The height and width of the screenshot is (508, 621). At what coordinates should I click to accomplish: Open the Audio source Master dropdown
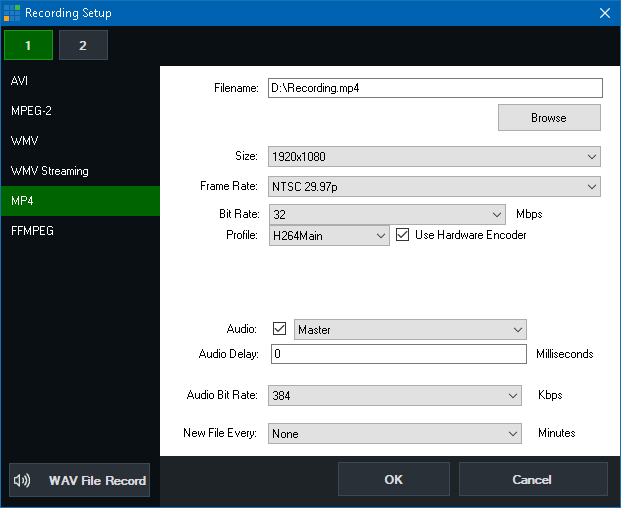pos(409,330)
